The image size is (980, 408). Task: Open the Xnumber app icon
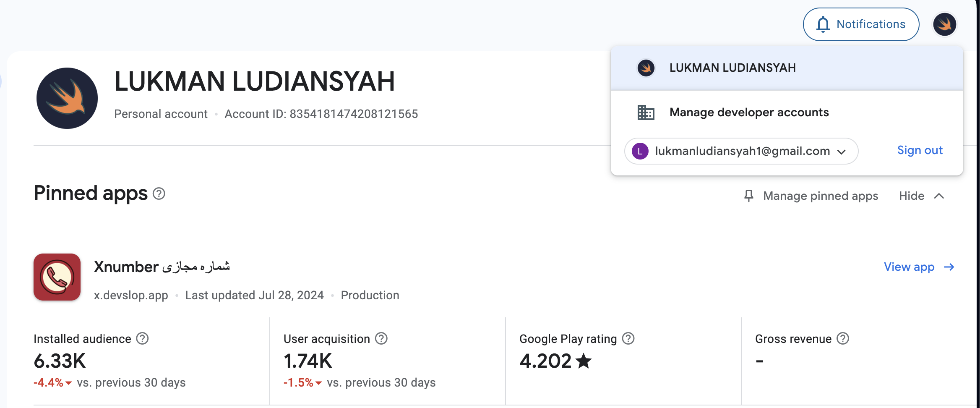coord(57,277)
